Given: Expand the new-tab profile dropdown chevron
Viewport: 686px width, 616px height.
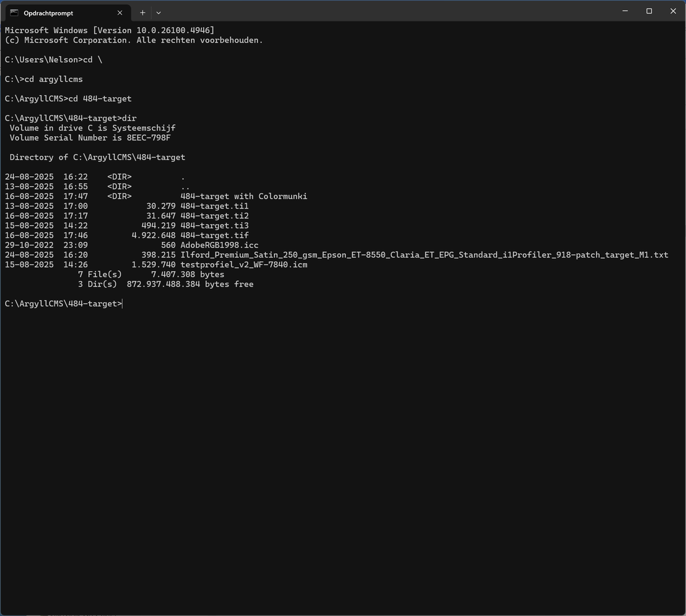Looking at the screenshot, I should click(x=158, y=12).
